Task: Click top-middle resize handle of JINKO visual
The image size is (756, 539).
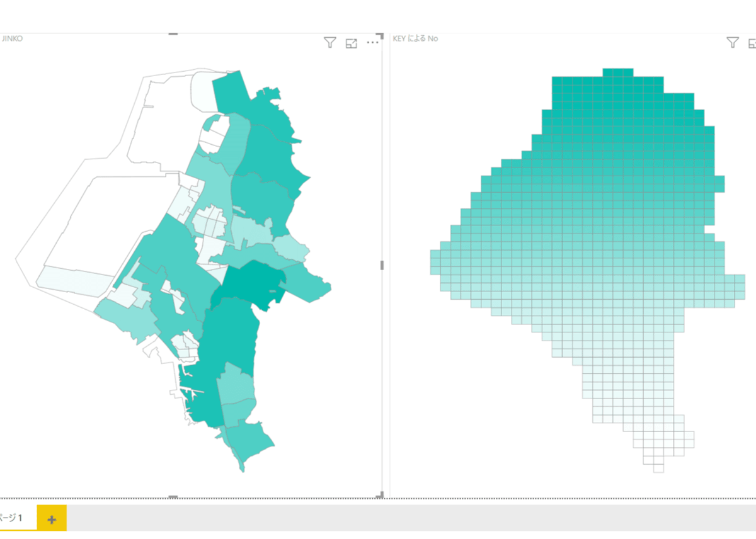Action: (174, 34)
